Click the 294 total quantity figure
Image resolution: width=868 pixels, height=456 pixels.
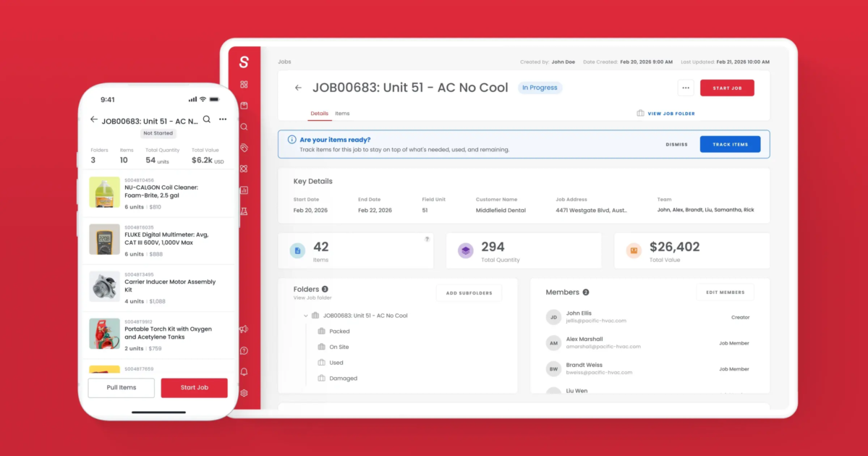tap(493, 247)
